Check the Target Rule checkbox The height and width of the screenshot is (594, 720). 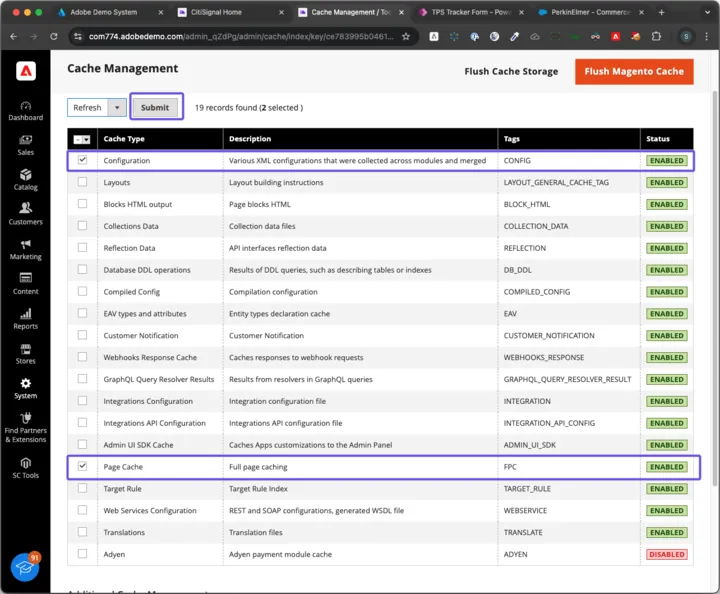pyautogui.click(x=82, y=488)
